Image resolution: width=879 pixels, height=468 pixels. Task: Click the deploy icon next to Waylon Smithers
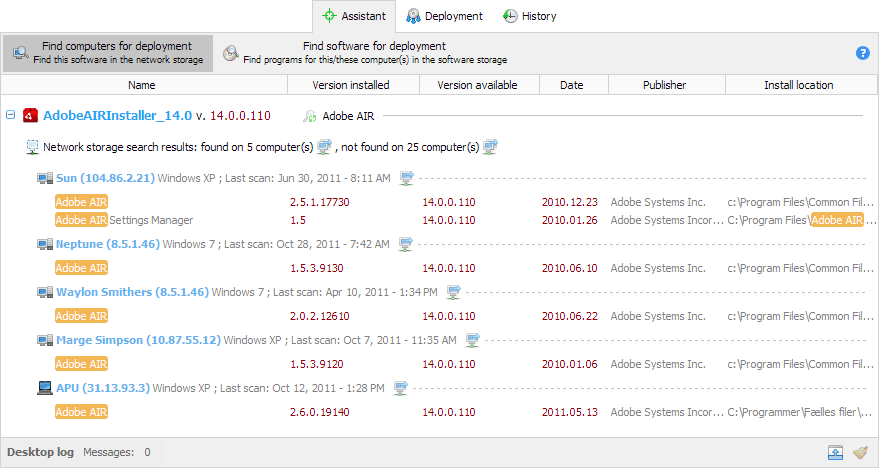point(453,292)
